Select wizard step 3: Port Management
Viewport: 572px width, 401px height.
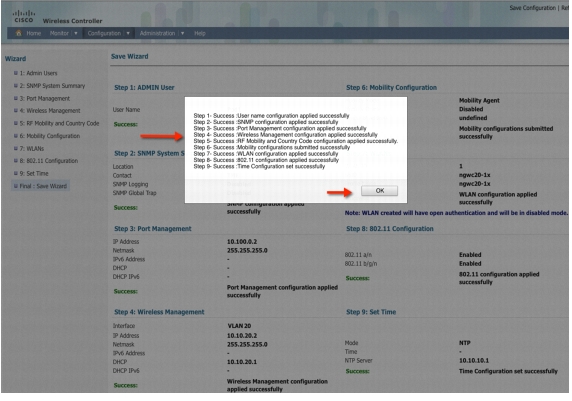pyautogui.click(x=45, y=99)
